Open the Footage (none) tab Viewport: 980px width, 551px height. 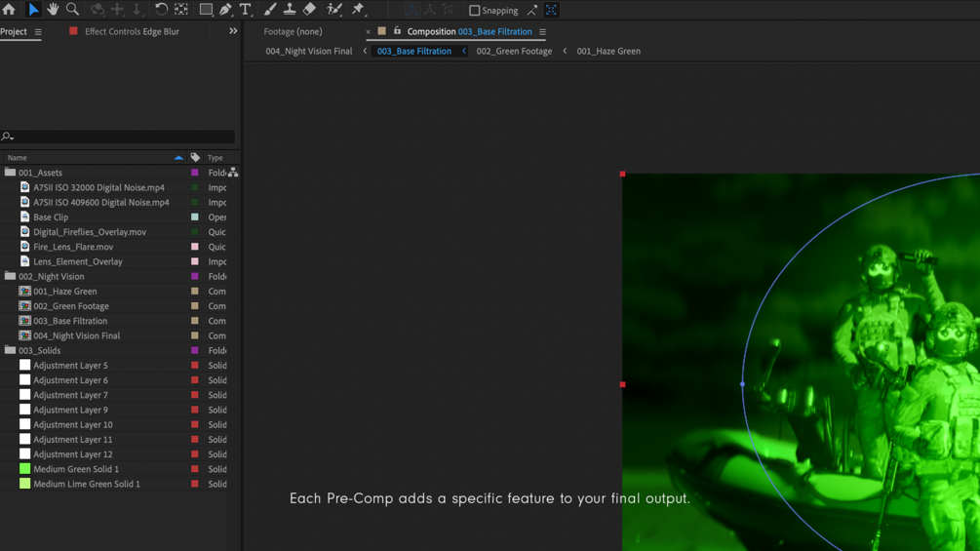(294, 32)
